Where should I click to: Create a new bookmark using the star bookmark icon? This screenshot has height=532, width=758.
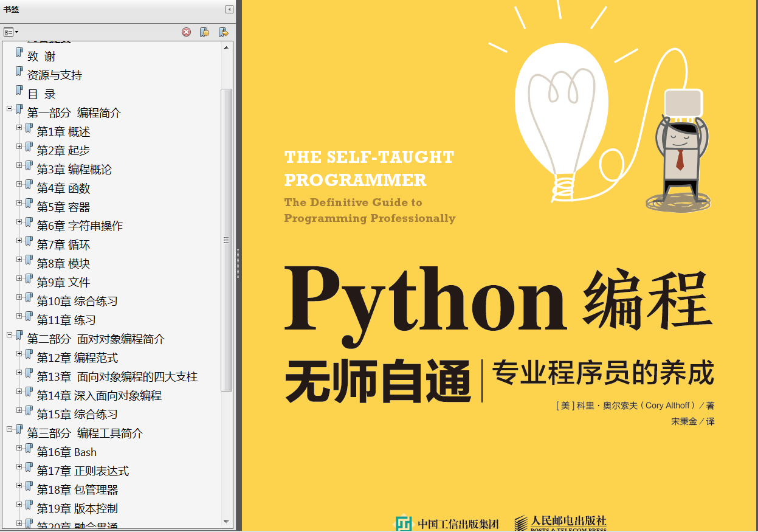(205, 32)
